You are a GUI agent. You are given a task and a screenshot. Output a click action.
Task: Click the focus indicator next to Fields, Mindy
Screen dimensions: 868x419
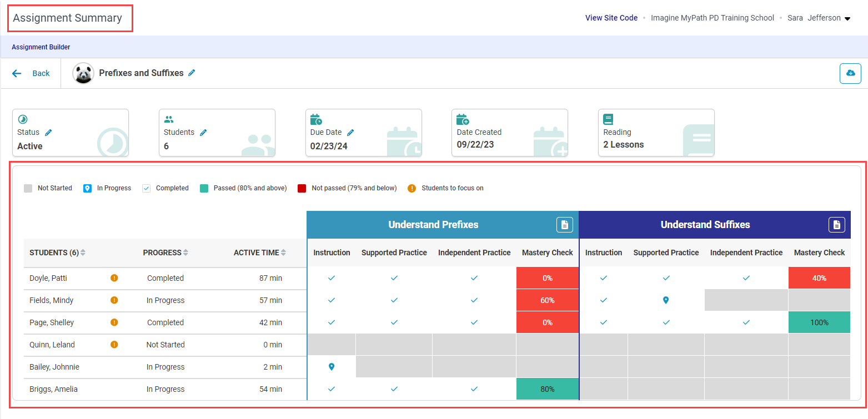point(114,300)
